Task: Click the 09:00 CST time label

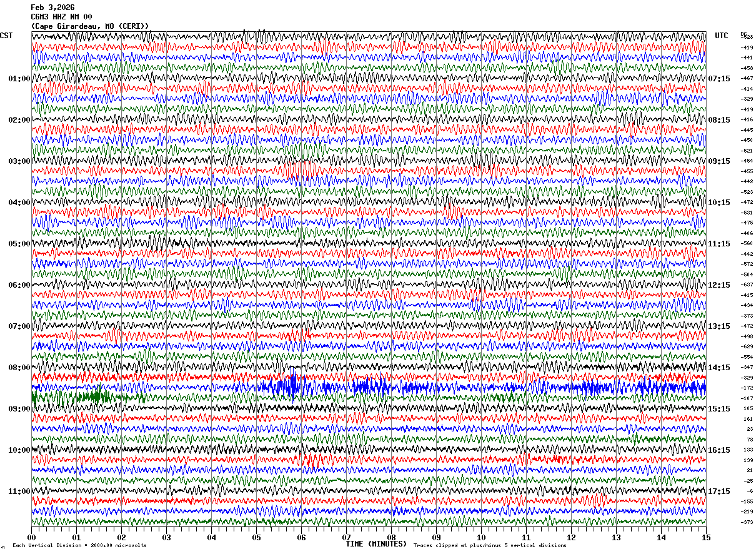Action: 19,409
